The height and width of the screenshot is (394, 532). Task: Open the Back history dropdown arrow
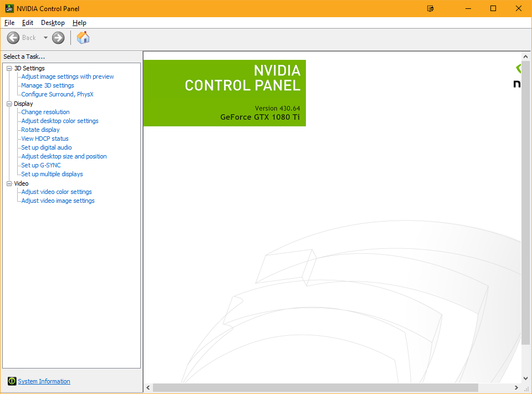pyautogui.click(x=45, y=38)
